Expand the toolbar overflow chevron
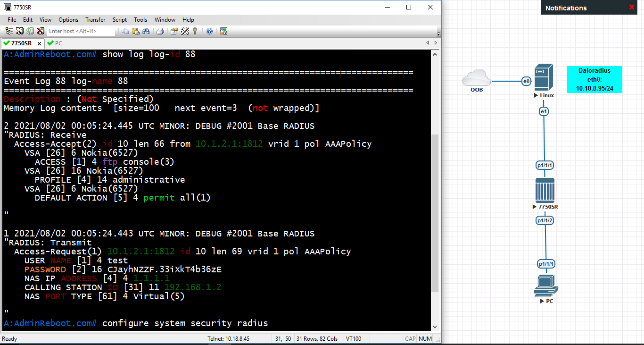 (439, 33)
